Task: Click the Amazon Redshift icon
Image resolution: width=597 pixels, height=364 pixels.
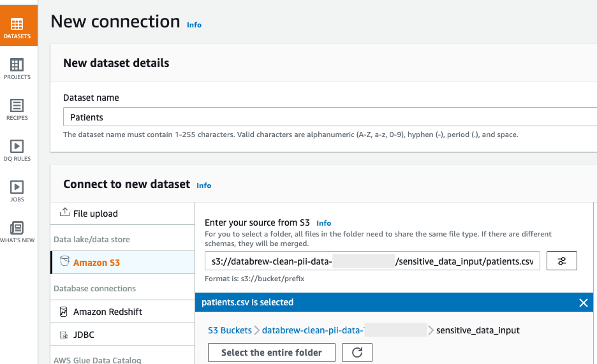Action: pos(64,312)
